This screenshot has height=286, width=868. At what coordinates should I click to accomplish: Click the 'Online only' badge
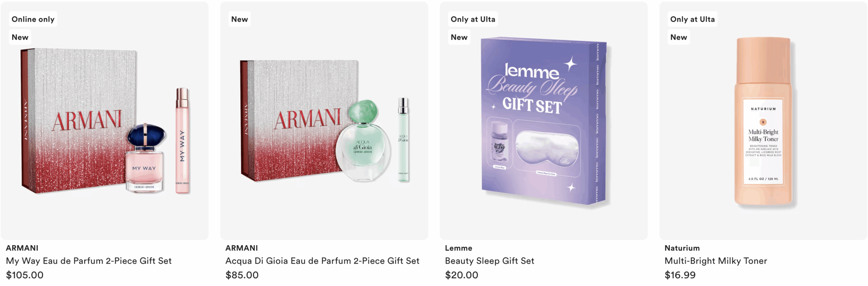[x=33, y=19]
